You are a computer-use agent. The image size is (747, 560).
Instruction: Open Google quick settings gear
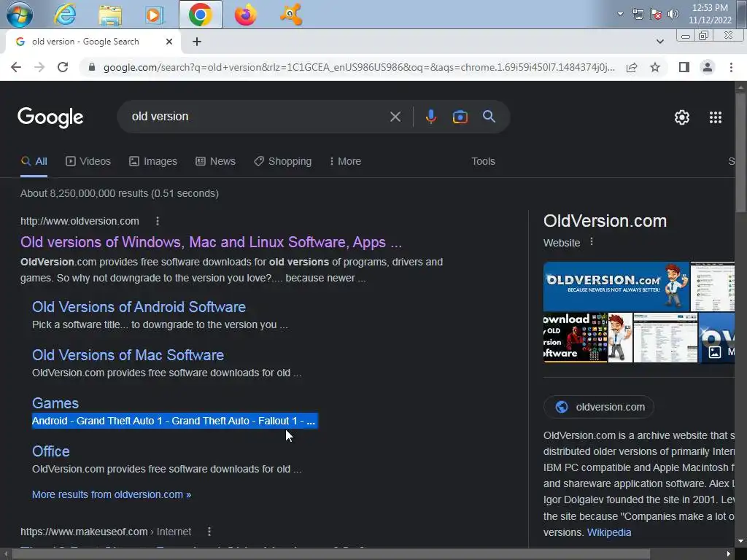pos(682,117)
